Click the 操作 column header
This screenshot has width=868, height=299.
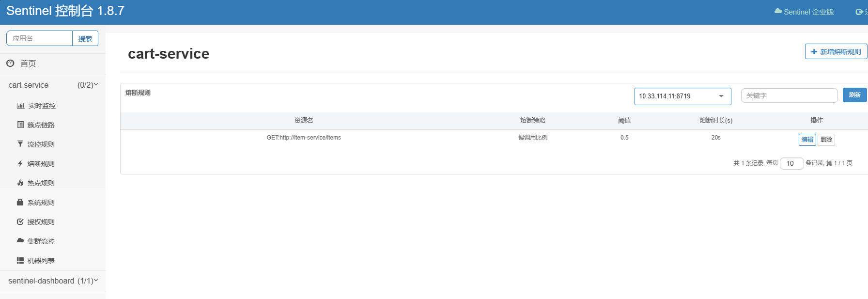(817, 120)
